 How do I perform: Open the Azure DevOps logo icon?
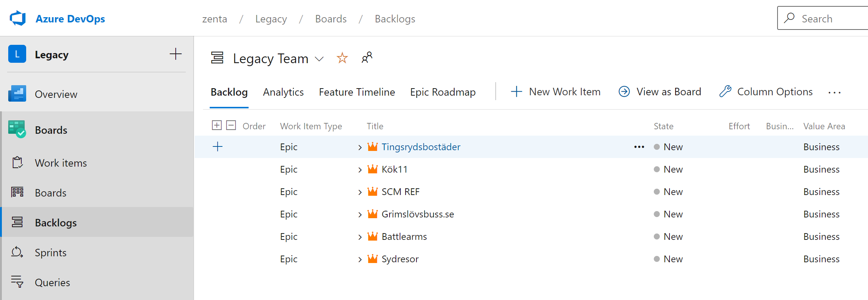(18, 18)
